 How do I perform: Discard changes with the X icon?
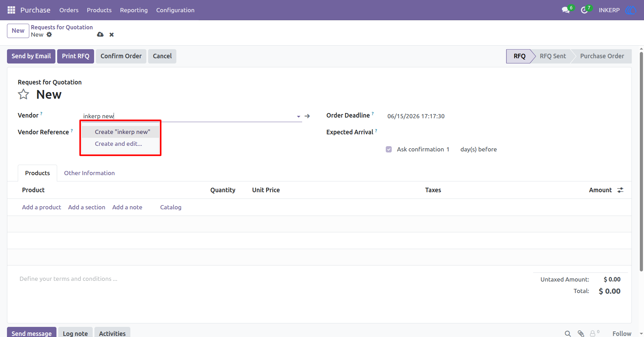coord(112,35)
